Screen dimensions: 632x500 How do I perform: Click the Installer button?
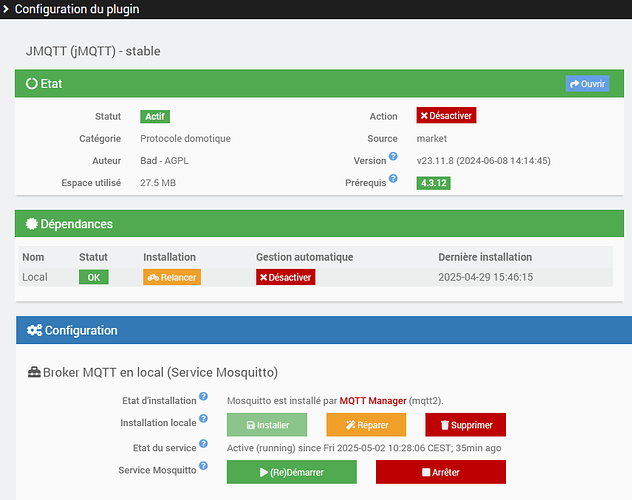point(267,425)
